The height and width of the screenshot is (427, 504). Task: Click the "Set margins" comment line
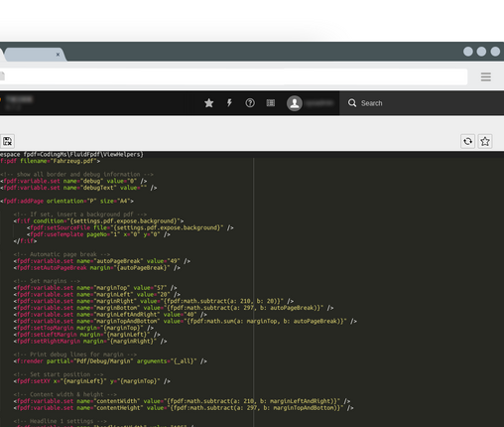tap(47, 281)
